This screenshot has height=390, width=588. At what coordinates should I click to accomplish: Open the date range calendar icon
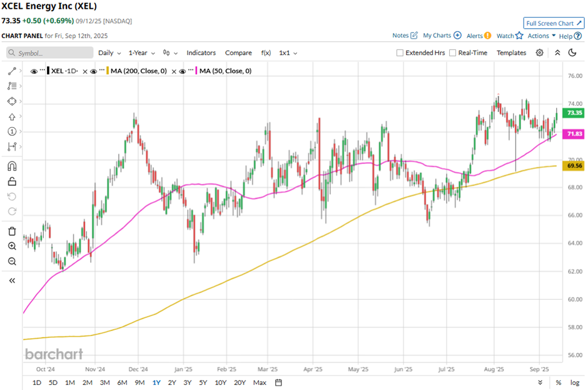[x=278, y=382]
